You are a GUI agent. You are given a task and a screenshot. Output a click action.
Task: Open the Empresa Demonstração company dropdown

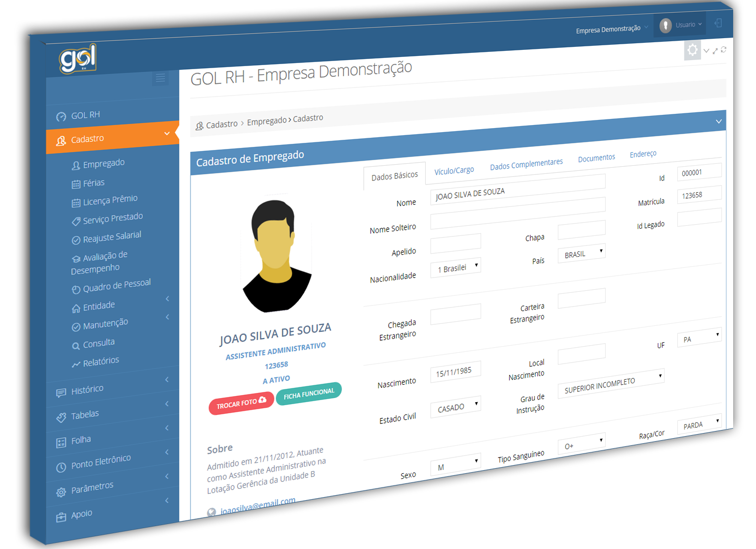[612, 29]
